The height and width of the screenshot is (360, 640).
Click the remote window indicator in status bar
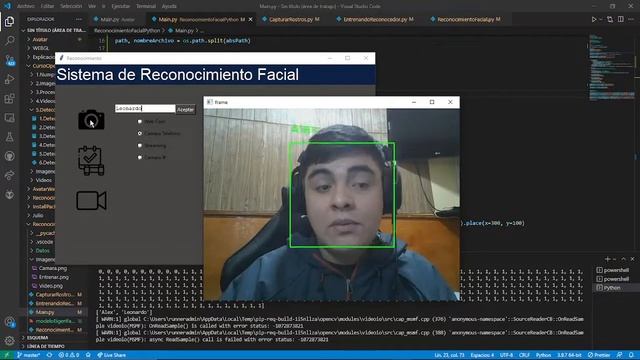(x=7, y=355)
